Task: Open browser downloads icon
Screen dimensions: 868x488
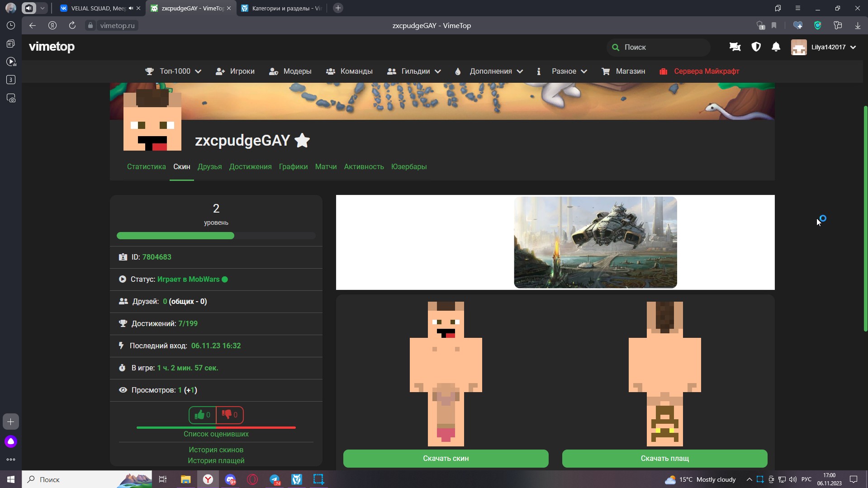Action: pyautogui.click(x=857, y=26)
